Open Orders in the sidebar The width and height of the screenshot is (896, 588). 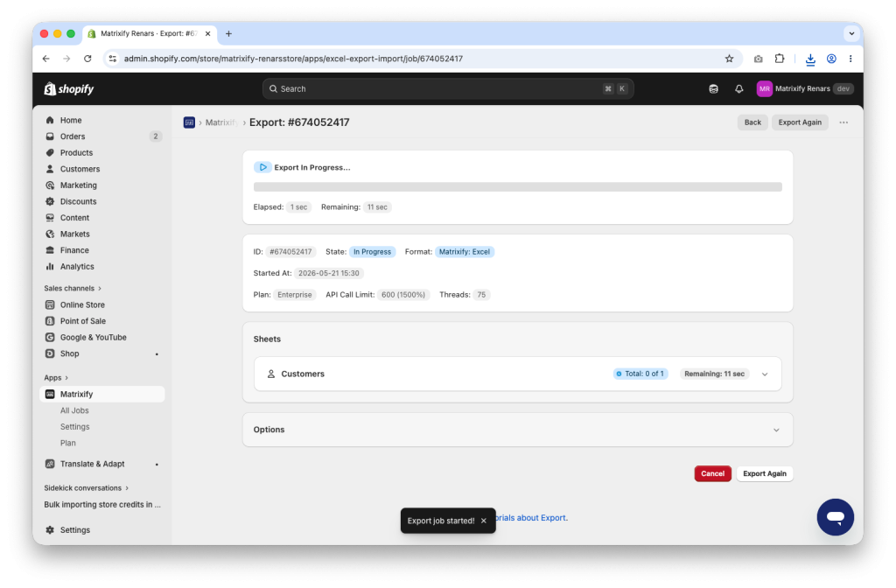tap(73, 136)
